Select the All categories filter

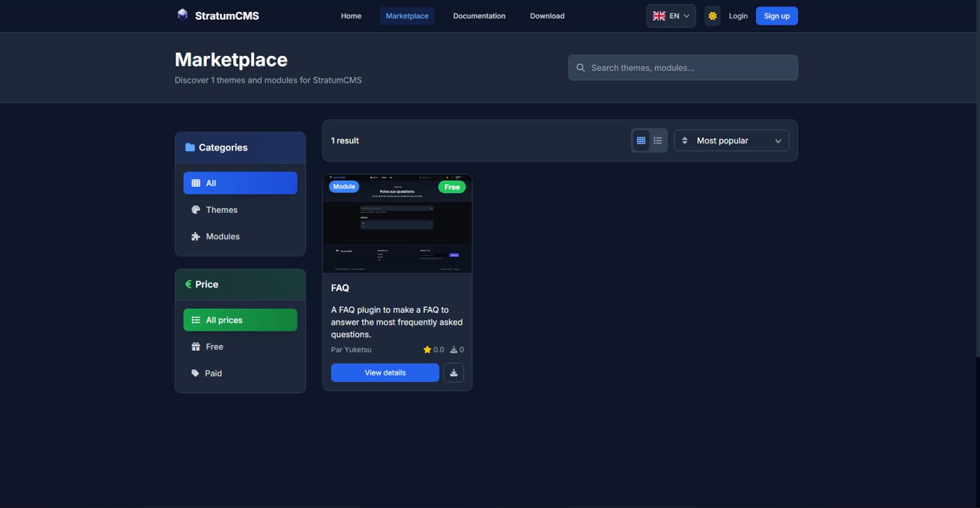coord(240,183)
